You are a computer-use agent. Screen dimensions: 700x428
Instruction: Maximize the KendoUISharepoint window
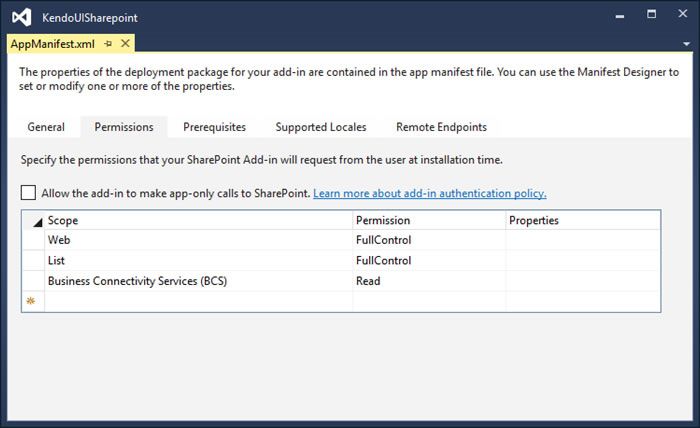[651, 14]
